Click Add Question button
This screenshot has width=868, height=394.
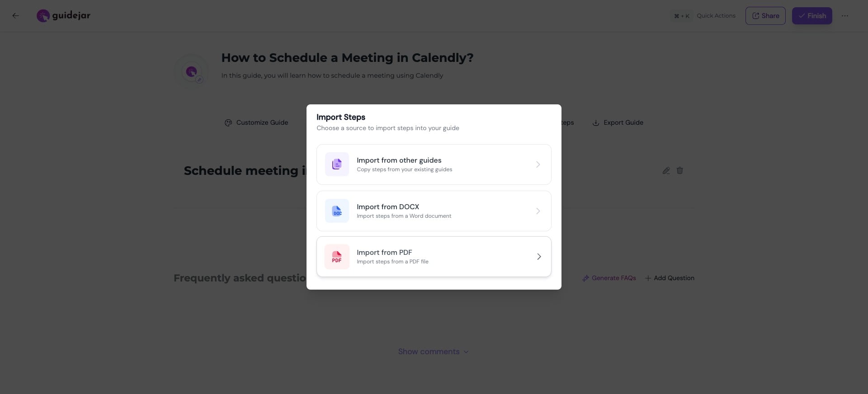point(670,278)
